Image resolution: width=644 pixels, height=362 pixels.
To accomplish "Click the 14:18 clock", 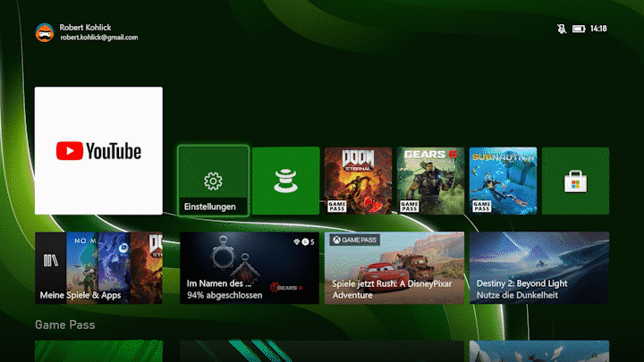I will (x=598, y=29).
